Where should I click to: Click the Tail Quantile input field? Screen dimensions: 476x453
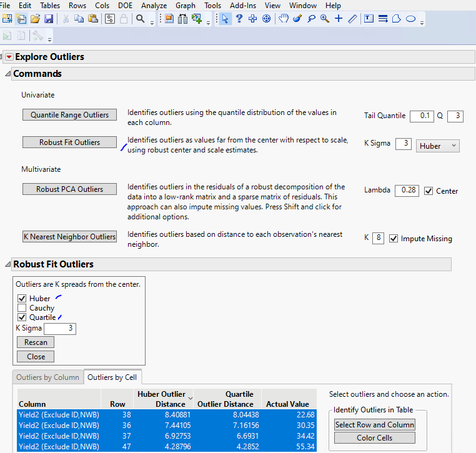422,116
